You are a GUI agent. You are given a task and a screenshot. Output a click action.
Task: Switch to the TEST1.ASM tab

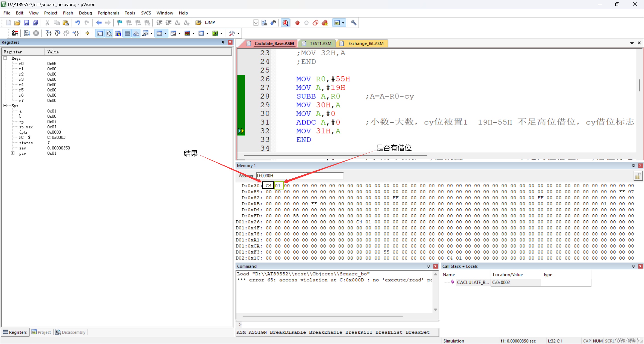320,43
